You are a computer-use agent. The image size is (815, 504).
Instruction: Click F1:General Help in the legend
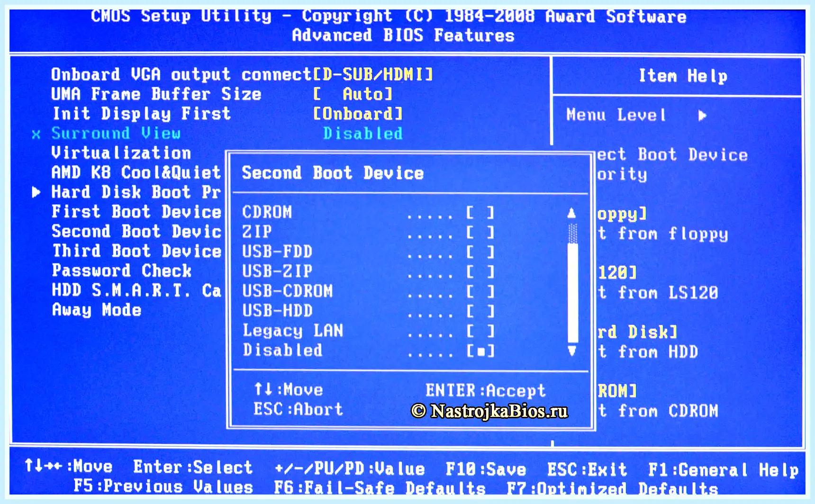coord(724,470)
